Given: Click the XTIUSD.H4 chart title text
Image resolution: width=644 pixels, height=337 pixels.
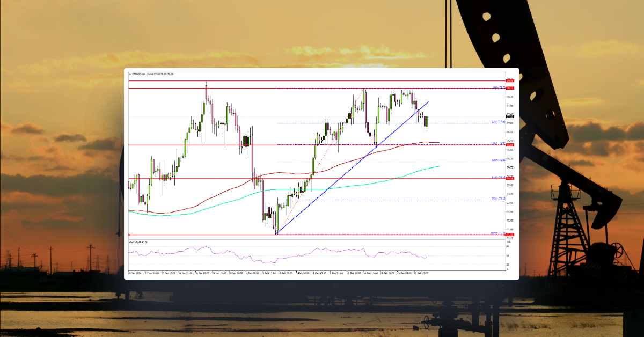Looking at the screenshot, I should coord(141,75).
